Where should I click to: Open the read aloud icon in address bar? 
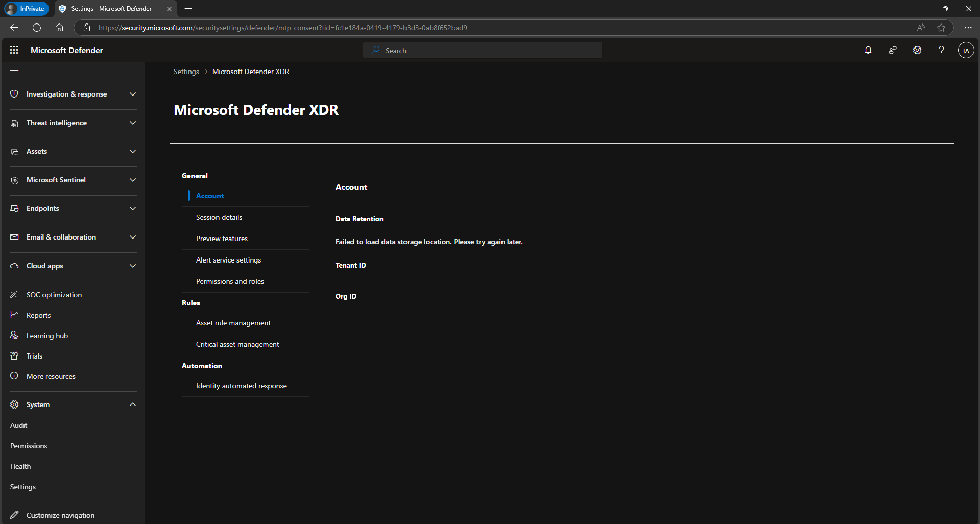click(x=921, y=28)
